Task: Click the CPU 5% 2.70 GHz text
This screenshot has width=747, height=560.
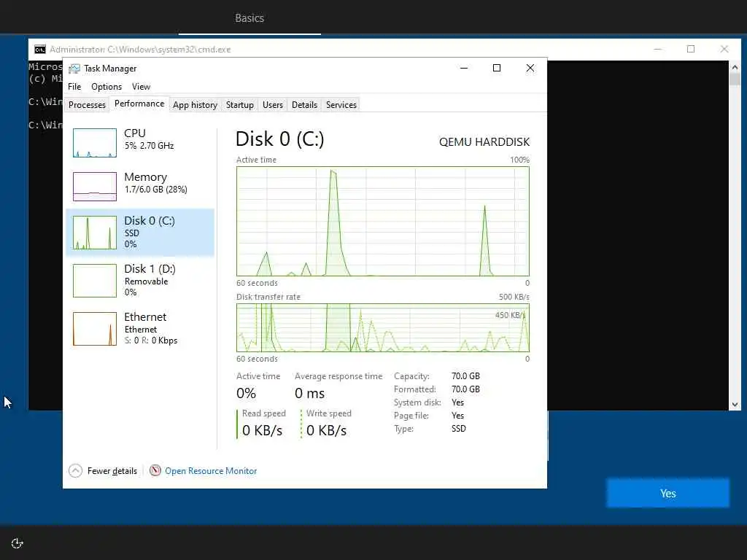Action: (149, 146)
